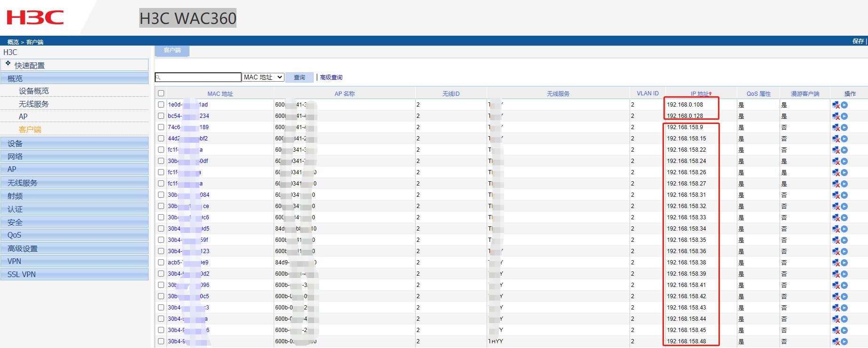868x348 pixels.
Task: Sort table by IP 地址 column header
Action: tap(701, 94)
